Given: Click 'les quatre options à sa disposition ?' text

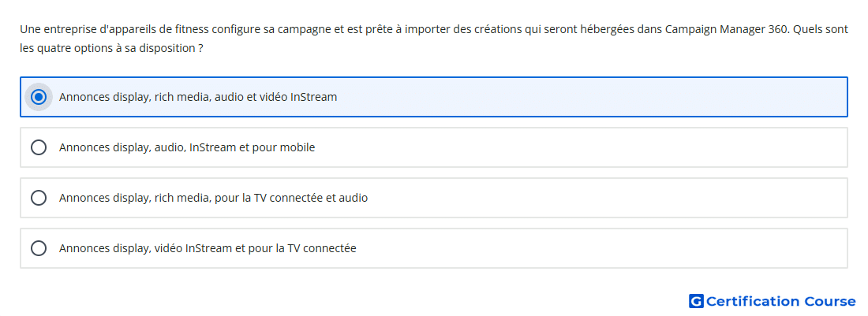Looking at the screenshot, I should coord(111,48).
